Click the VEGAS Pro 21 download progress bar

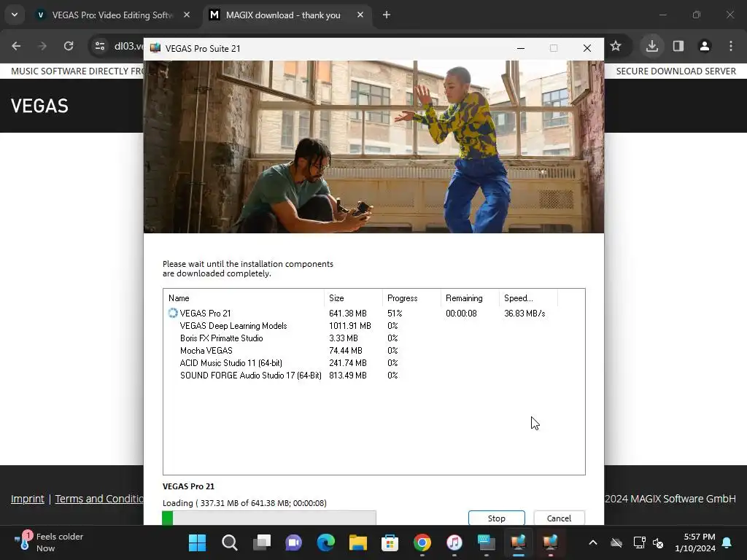(269, 518)
